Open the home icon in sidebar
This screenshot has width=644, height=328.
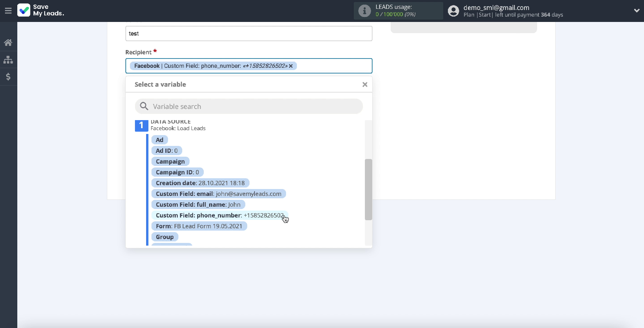pyautogui.click(x=8, y=43)
